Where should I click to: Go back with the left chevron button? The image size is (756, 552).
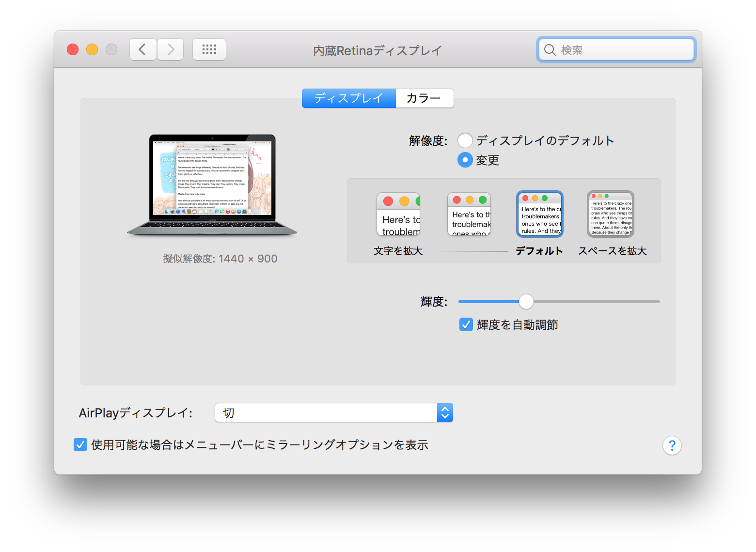(143, 49)
